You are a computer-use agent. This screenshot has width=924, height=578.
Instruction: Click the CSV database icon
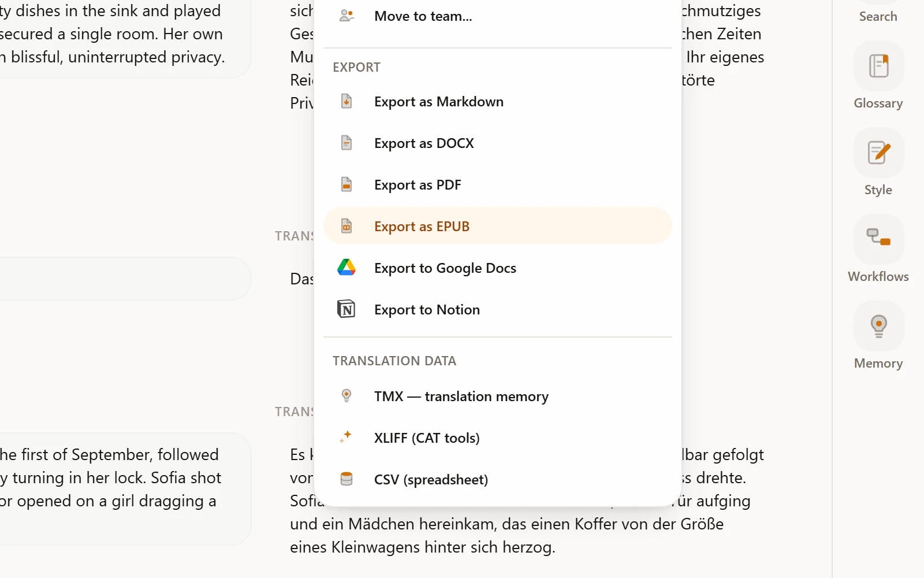point(346,479)
